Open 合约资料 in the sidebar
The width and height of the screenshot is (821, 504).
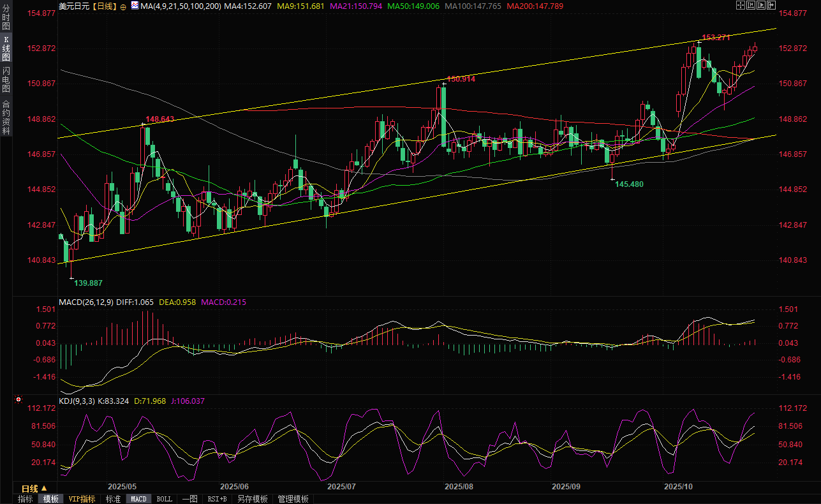6,117
